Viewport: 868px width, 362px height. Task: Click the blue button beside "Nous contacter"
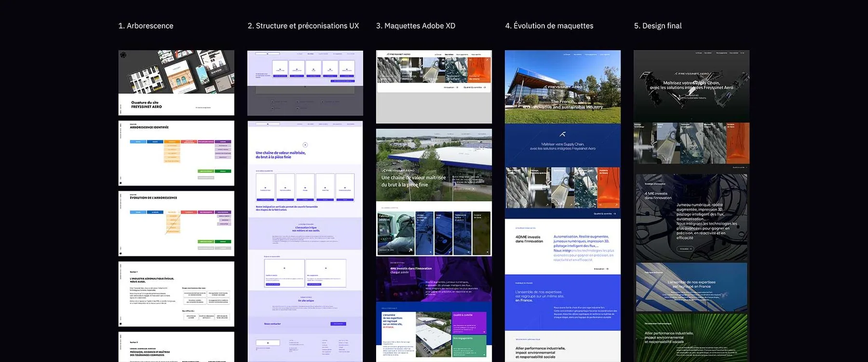point(338,324)
